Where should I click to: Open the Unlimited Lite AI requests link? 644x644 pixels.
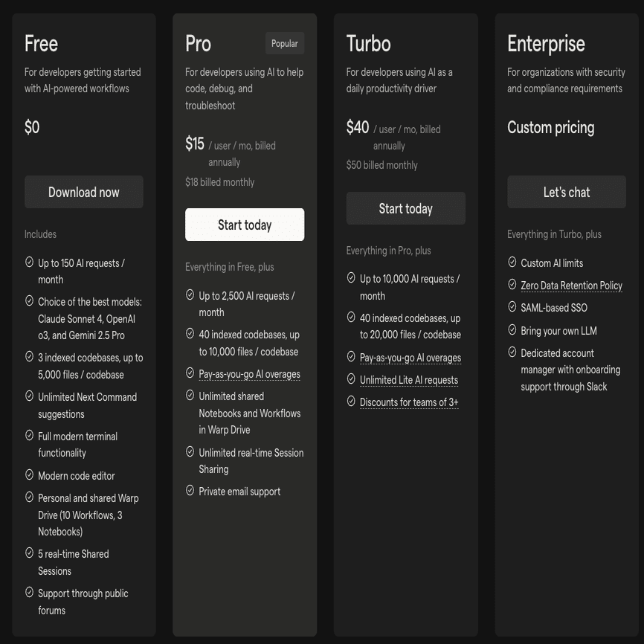point(408,380)
